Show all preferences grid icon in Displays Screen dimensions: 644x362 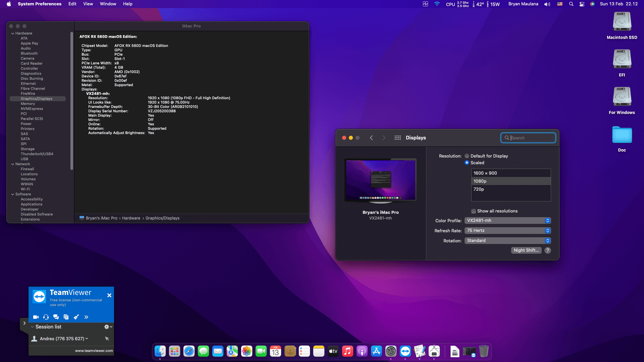398,138
